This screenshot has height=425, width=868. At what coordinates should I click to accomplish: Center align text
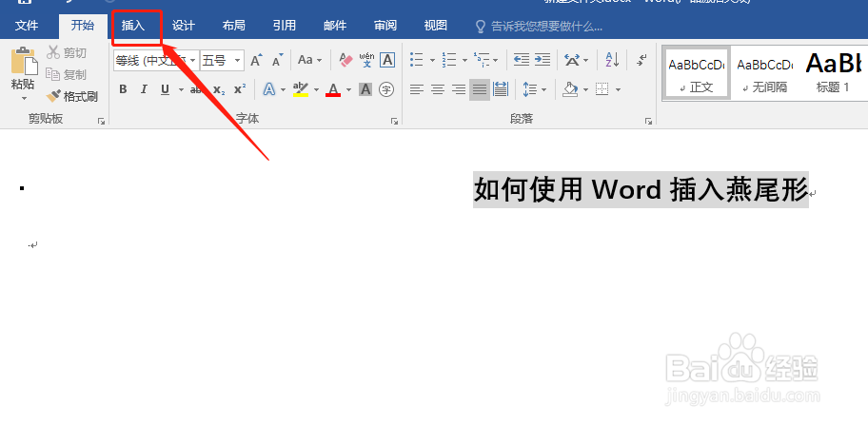click(438, 89)
